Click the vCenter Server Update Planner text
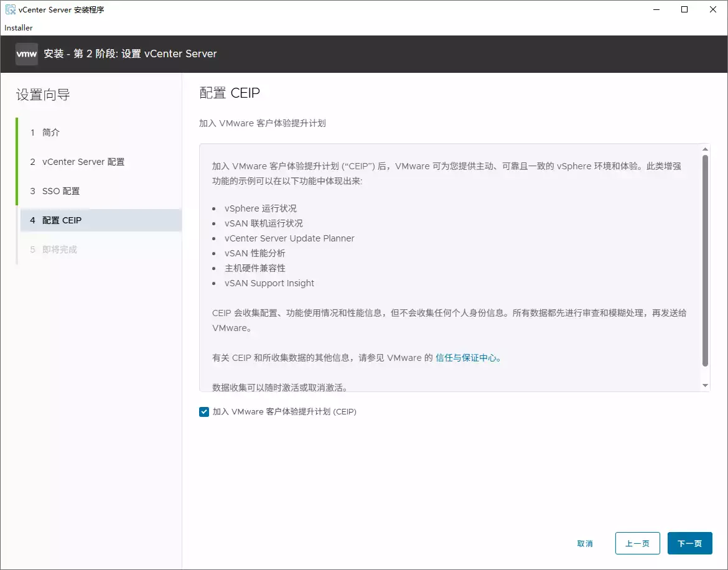The width and height of the screenshot is (728, 570). pos(289,238)
